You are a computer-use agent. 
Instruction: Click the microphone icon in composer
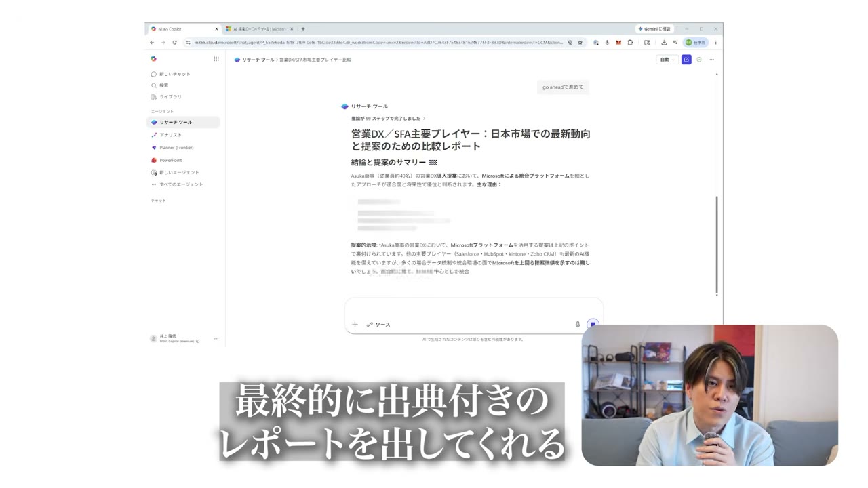pos(578,325)
